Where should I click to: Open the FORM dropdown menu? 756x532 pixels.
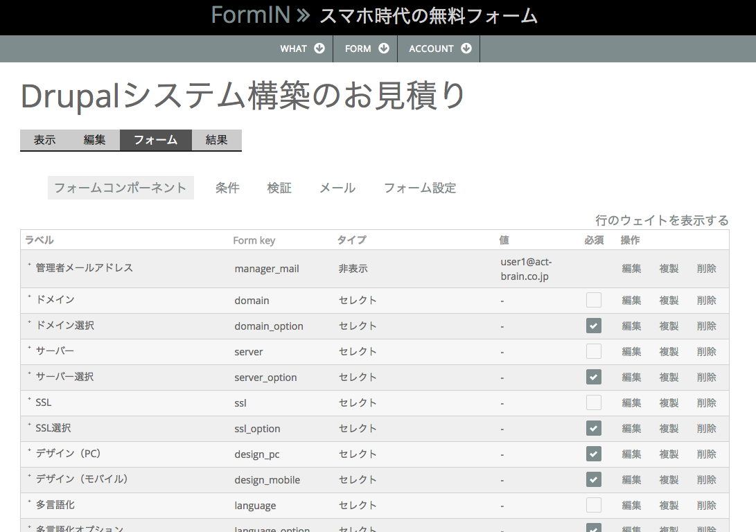tap(365, 48)
